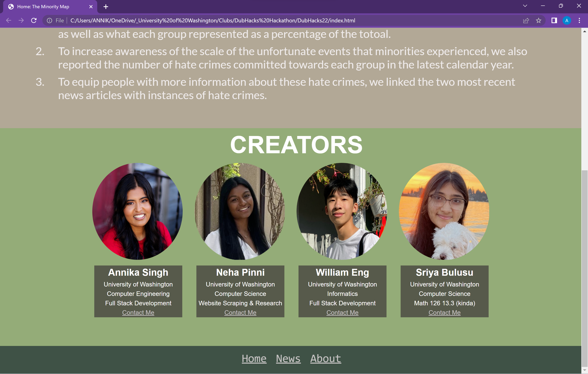Share this page via the share icon
This screenshot has height=374, width=588.
point(526,21)
